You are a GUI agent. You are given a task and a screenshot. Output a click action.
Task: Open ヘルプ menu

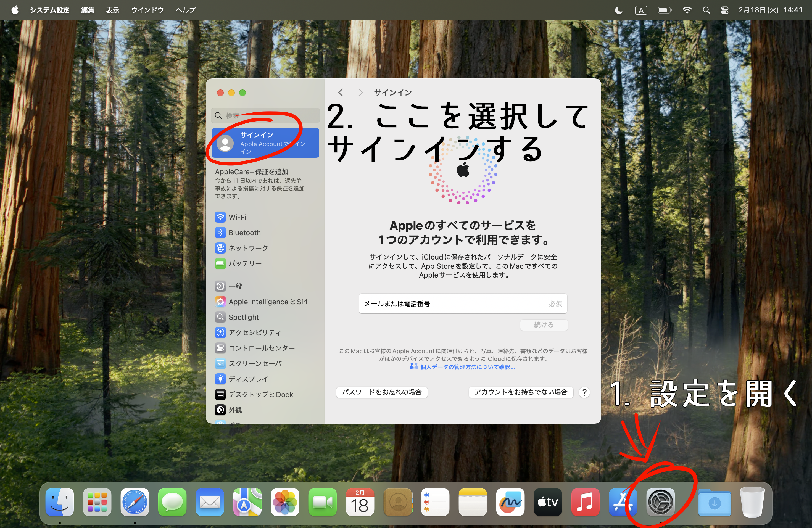[186, 10]
